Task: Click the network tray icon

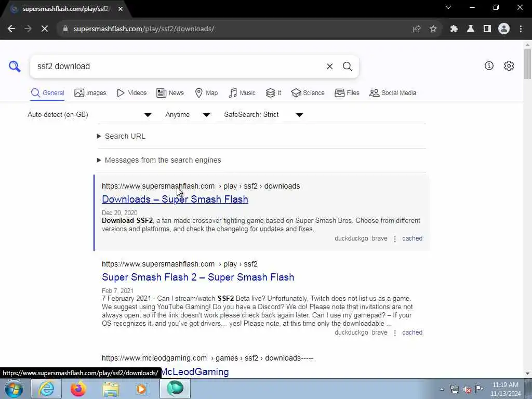Action: point(454,389)
